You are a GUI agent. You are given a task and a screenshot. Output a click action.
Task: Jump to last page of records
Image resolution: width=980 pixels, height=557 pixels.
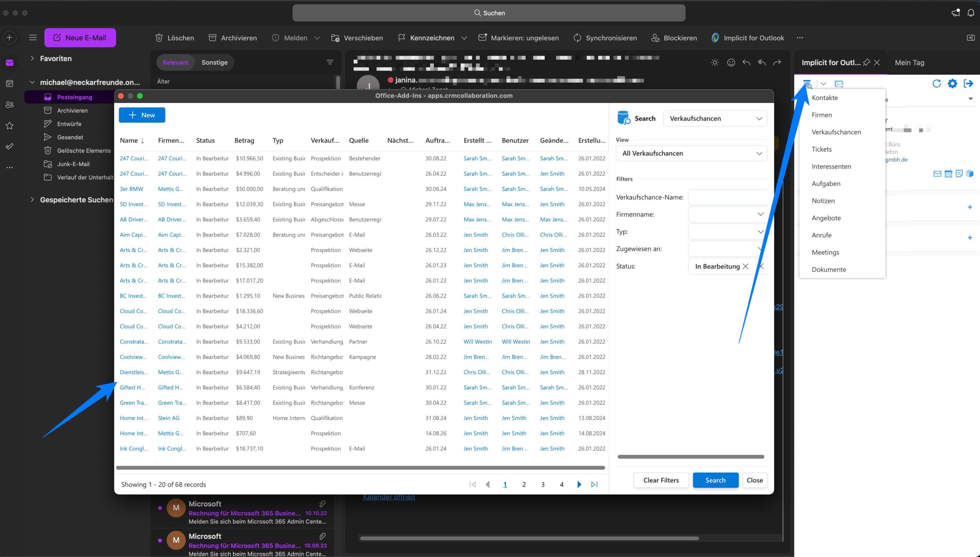point(594,484)
